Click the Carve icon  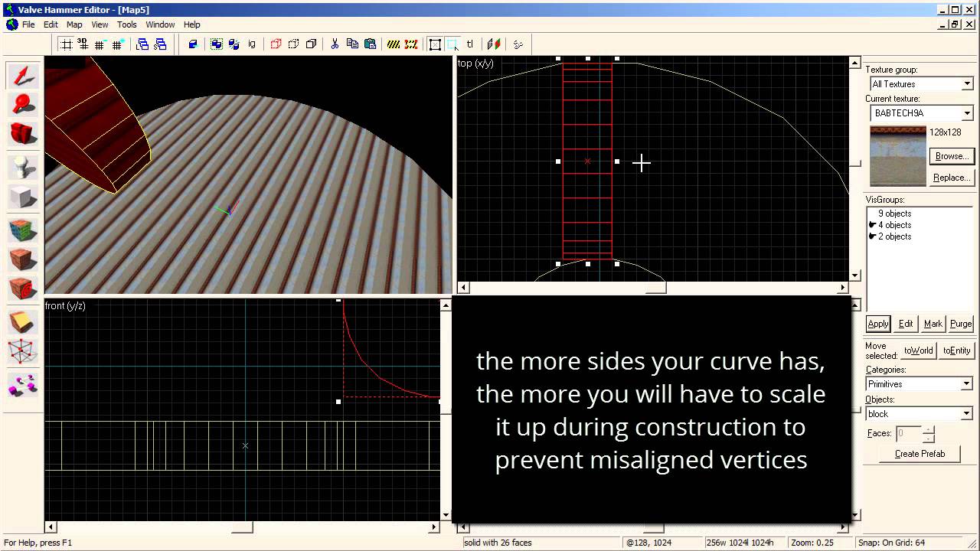193,44
